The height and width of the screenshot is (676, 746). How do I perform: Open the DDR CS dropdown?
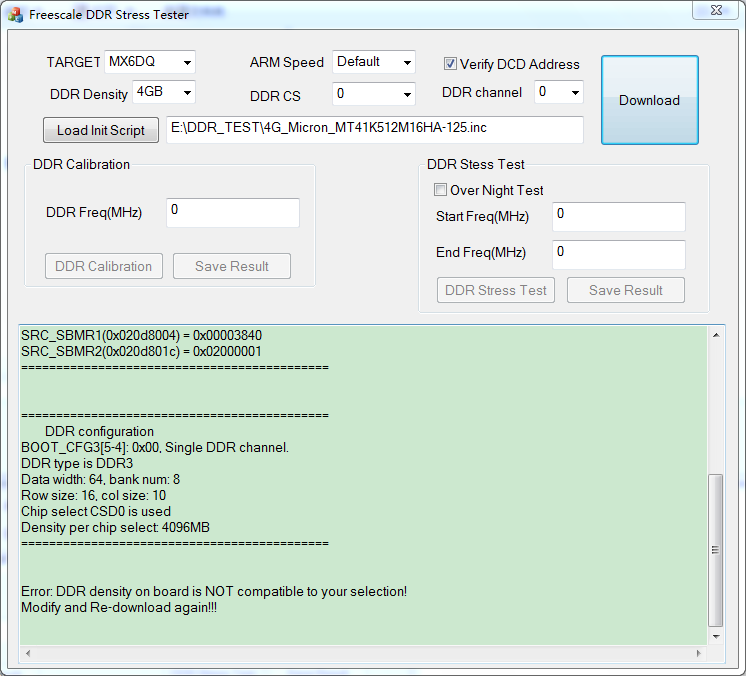[373, 94]
